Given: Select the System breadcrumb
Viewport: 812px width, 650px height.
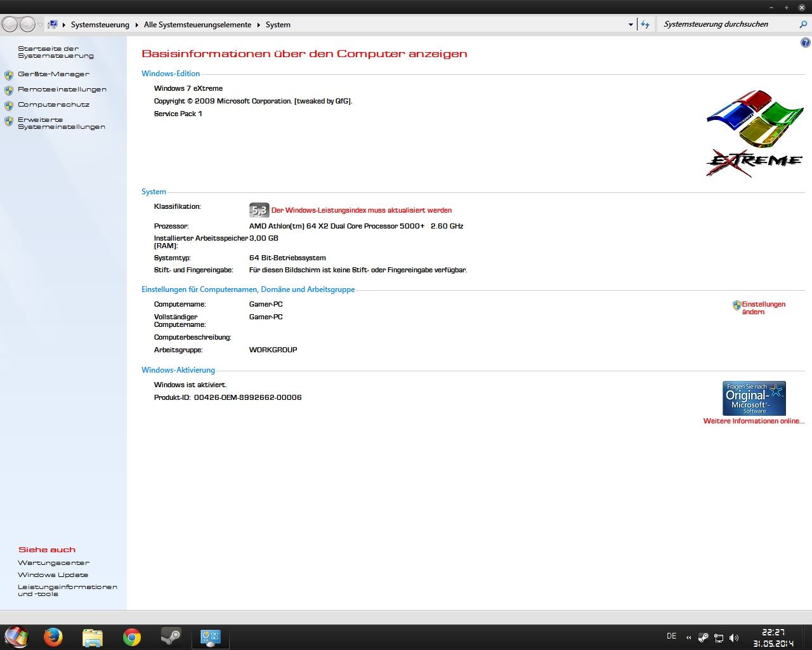Looking at the screenshot, I should point(278,25).
